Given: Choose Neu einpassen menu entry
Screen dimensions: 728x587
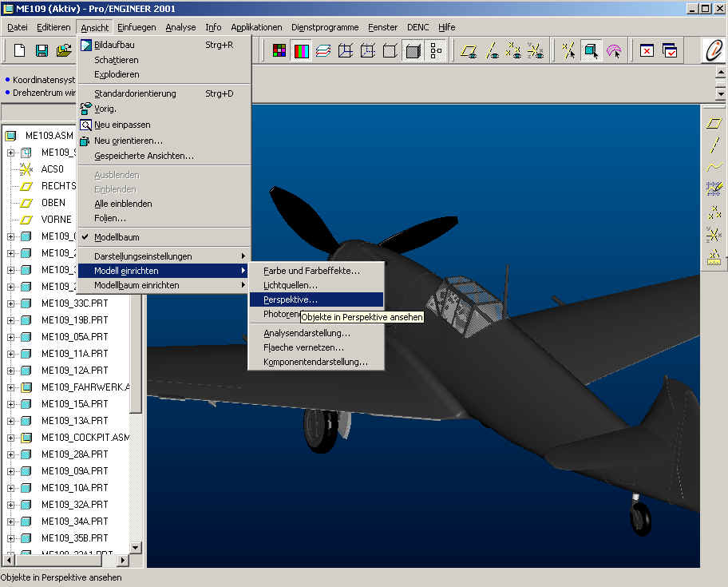Looking at the screenshot, I should [x=164, y=125].
